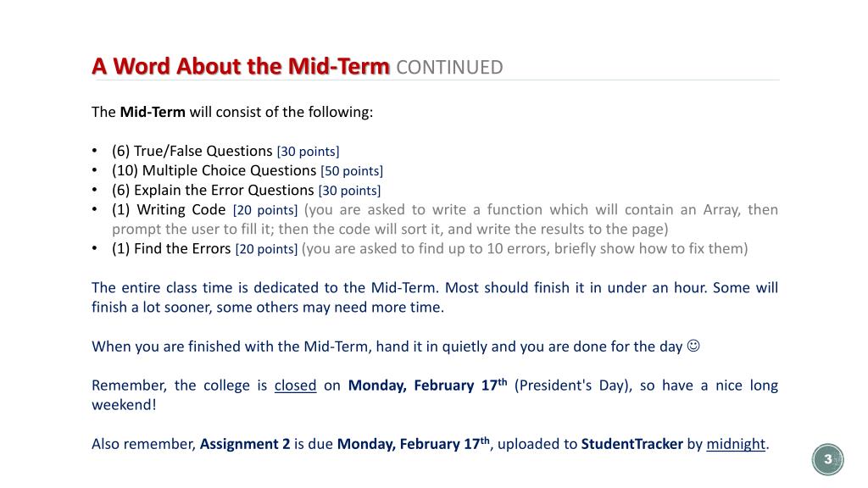Click "[20 points]" next to Find the Errors
This screenshot has width=868, height=488.
click(266, 249)
